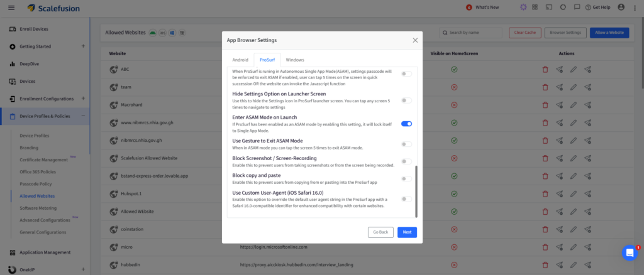The image size is (644, 275).
Task: Click the last paper-plane icon in hubbedin row
Action: 588,265
